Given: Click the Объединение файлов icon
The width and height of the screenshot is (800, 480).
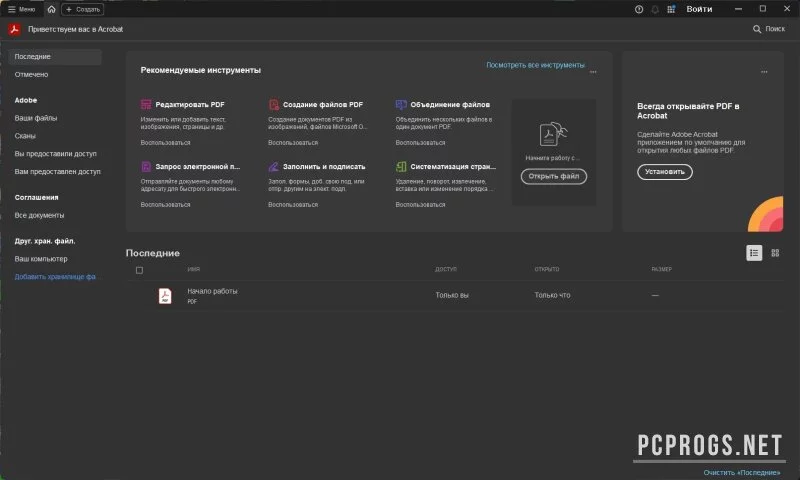Looking at the screenshot, I should coord(401,105).
